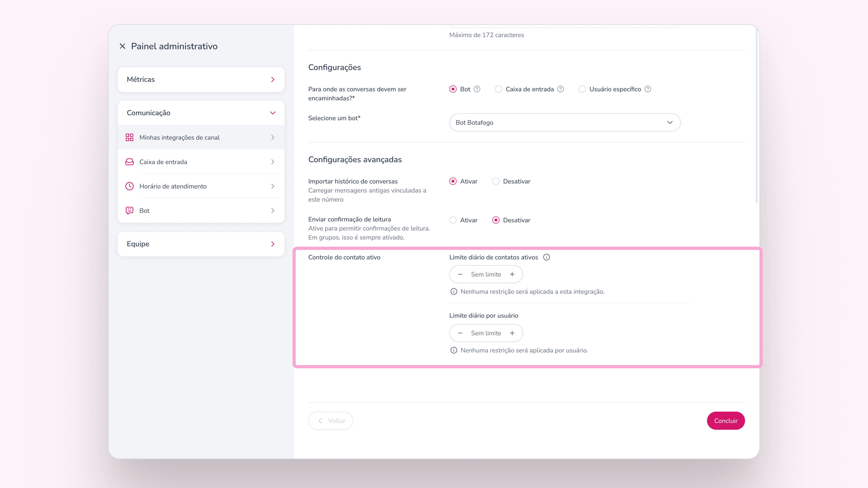Click the grid icon beside Minhas integrações de canal
The image size is (868, 488).
click(x=129, y=137)
